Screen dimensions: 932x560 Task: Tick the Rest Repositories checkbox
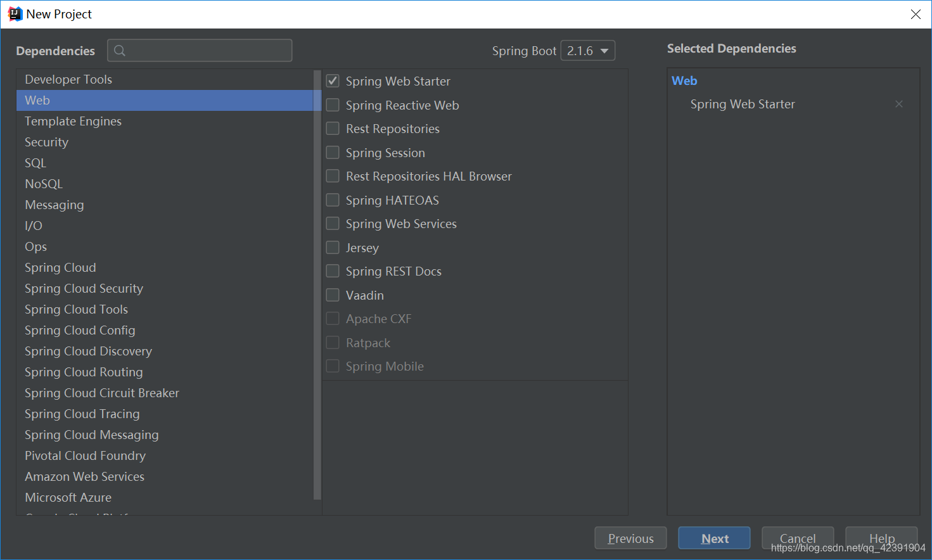(333, 129)
